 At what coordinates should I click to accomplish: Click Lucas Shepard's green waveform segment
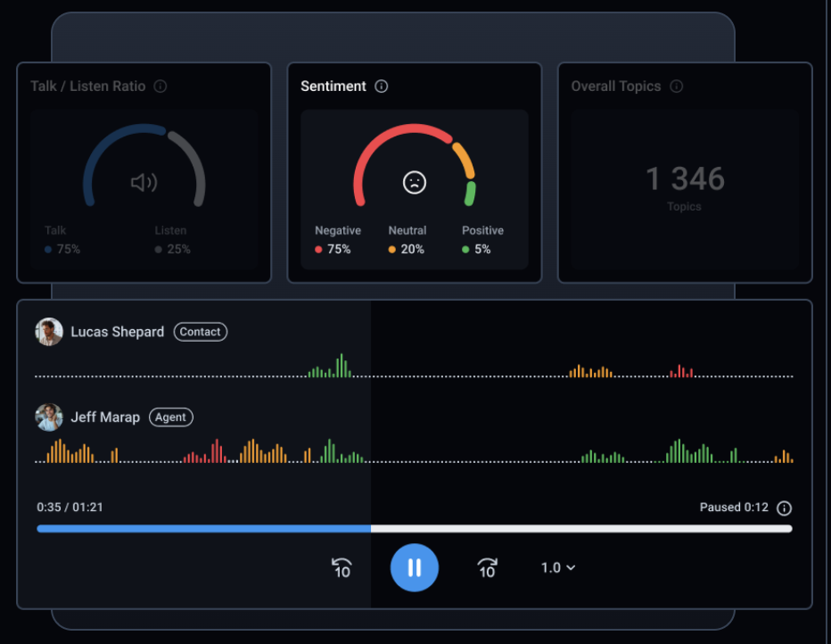(x=330, y=366)
